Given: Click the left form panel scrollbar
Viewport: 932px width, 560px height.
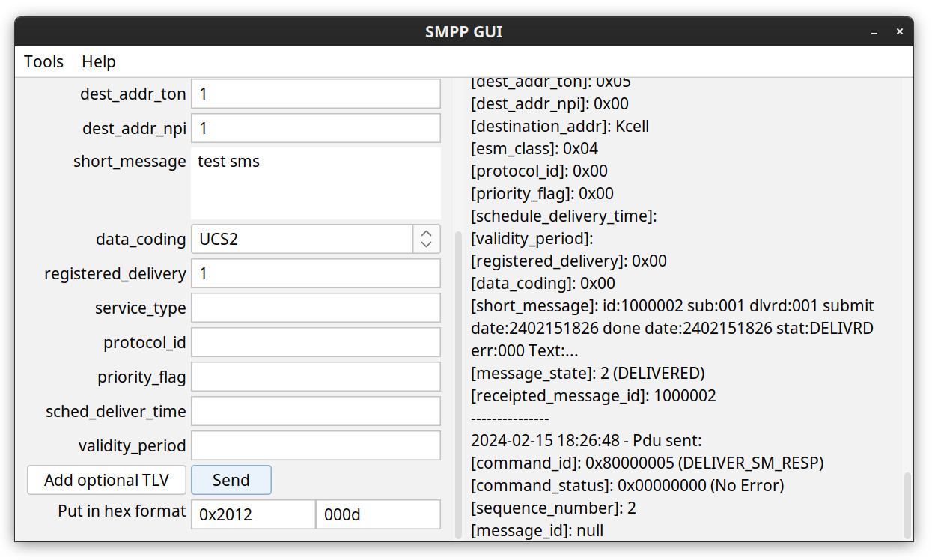Looking at the screenshot, I should click(x=459, y=384).
